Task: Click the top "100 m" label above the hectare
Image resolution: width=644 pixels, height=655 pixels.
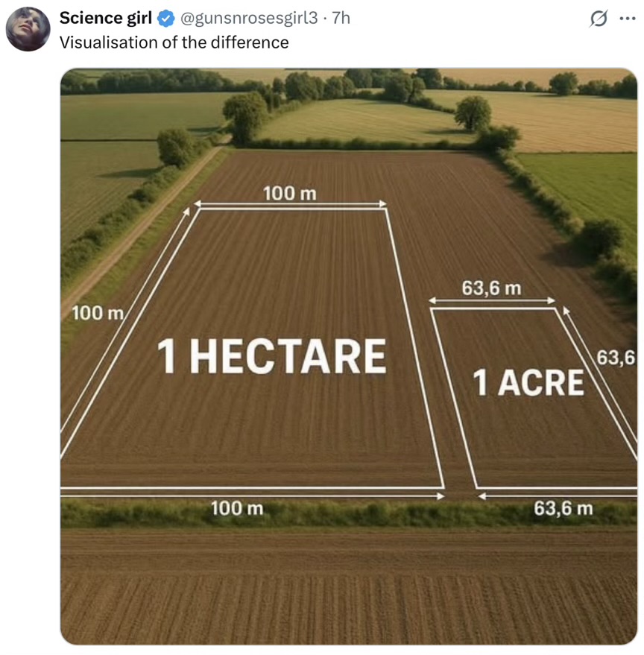Action: tap(290, 194)
